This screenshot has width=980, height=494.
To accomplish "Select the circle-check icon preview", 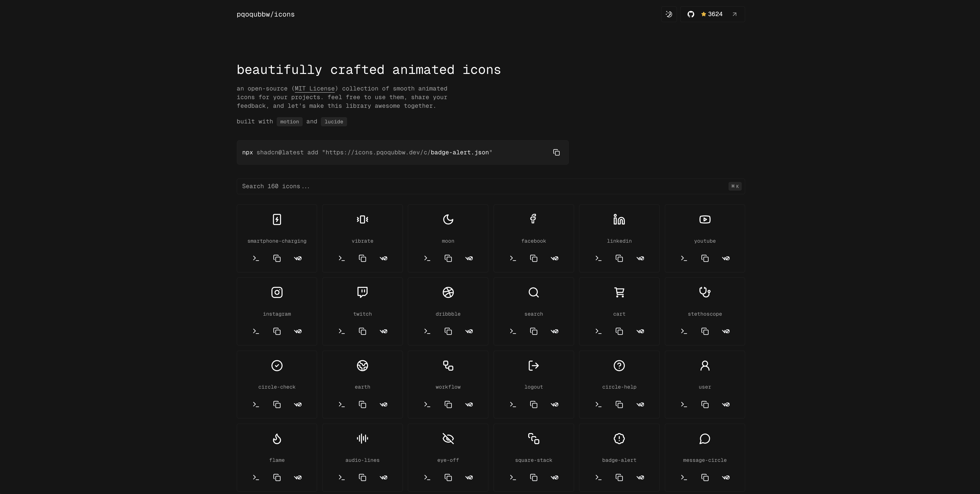I will (277, 366).
